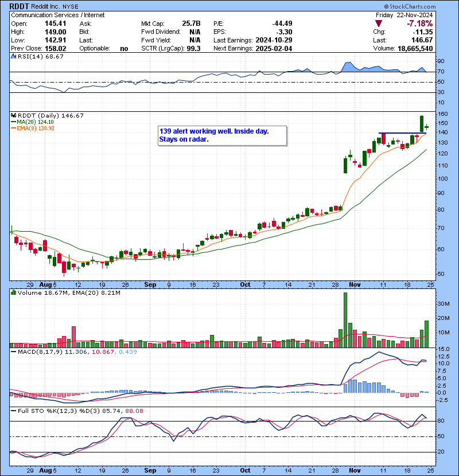Click the 'Sep' label on price chart axis
This screenshot has width=459, height=476.
point(150,284)
